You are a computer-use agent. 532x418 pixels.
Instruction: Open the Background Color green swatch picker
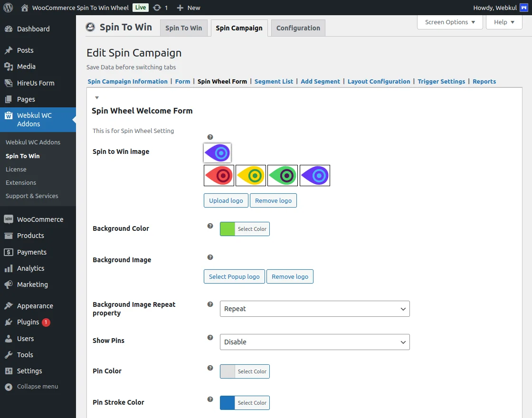click(228, 229)
